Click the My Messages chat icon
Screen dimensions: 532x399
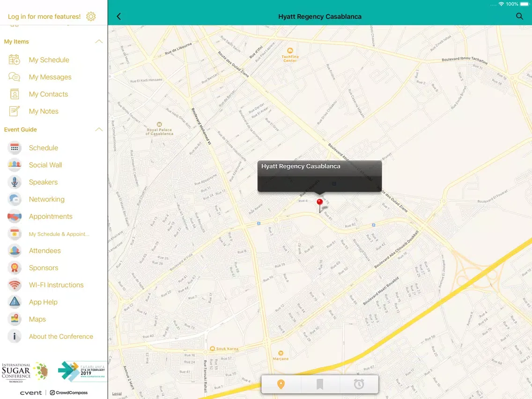14,77
